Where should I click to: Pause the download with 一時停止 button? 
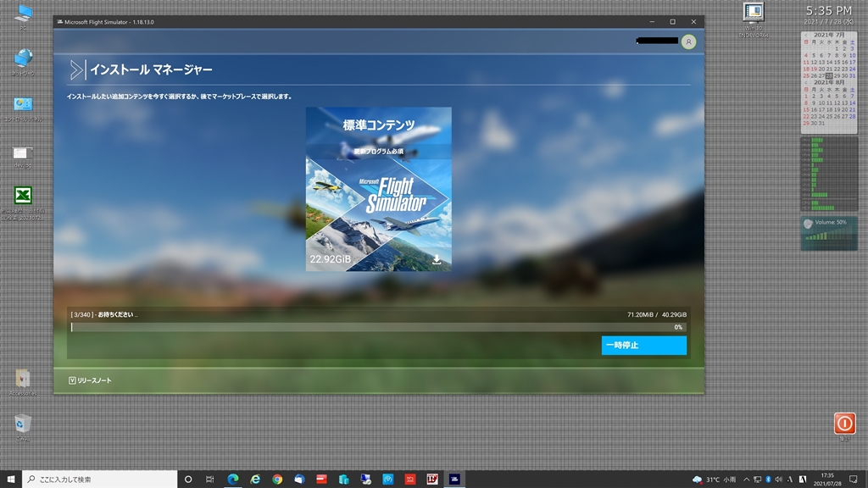click(x=644, y=346)
